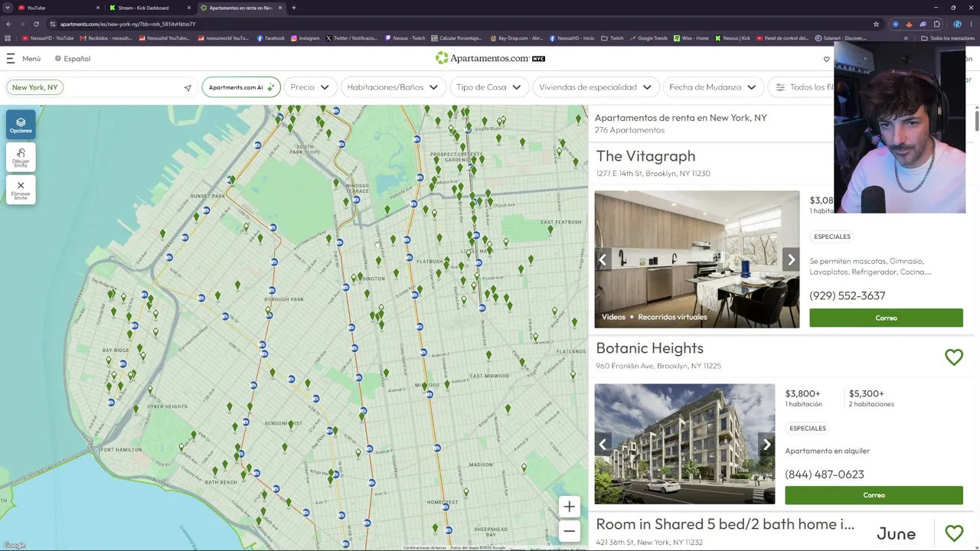The width and height of the screenshot is (980, 551).
Task: Open the Instagram bookmark
Action: [305, 38]
